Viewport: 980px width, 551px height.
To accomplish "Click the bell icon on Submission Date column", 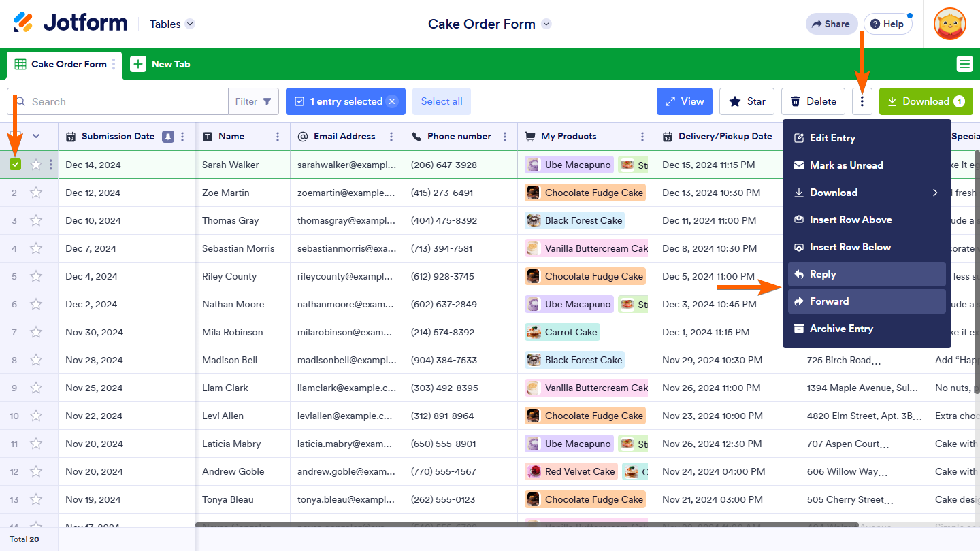I will pos(167,137).
